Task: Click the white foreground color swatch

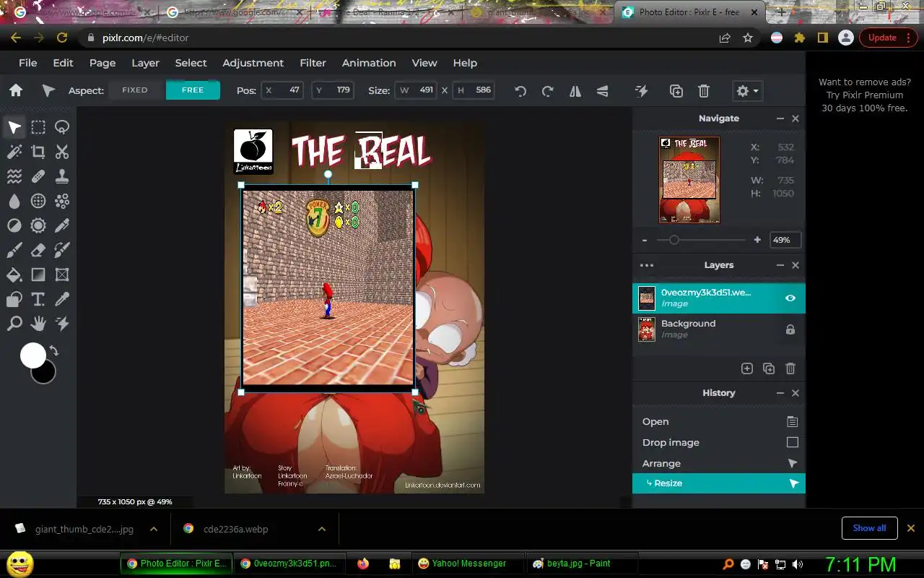Action: click(32, 355)
